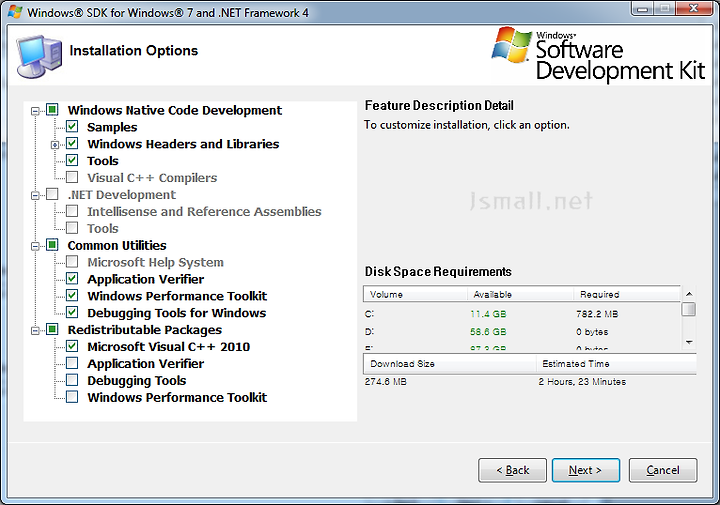Click the Next button

(x=585, y=470)
